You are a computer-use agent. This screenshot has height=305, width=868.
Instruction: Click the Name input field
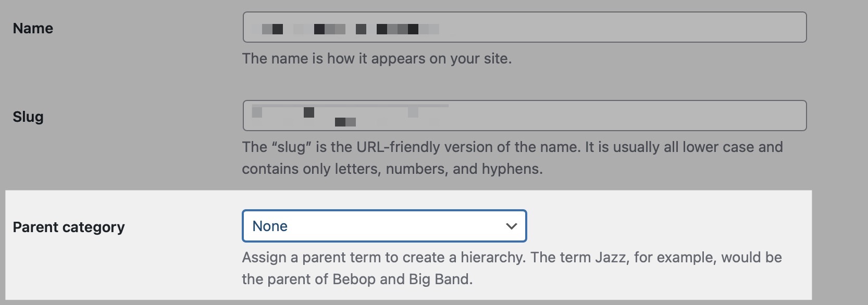(524, 28)
